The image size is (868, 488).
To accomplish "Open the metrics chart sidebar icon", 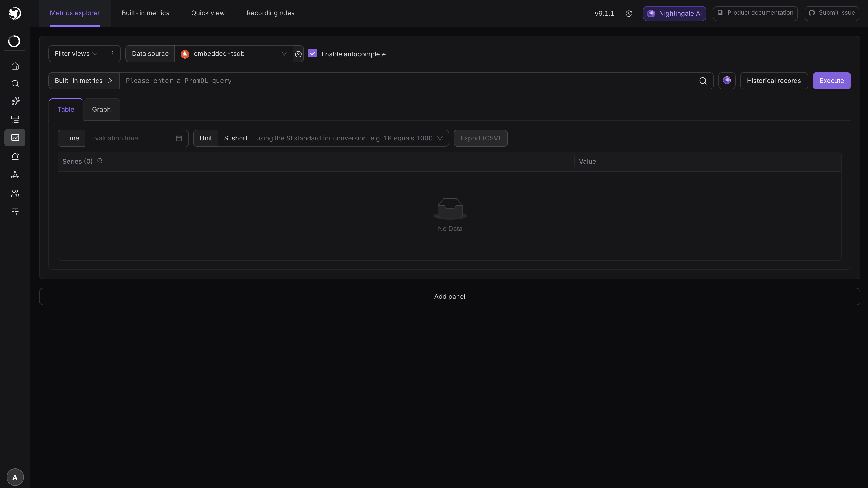I will click(x=15, y=138).
